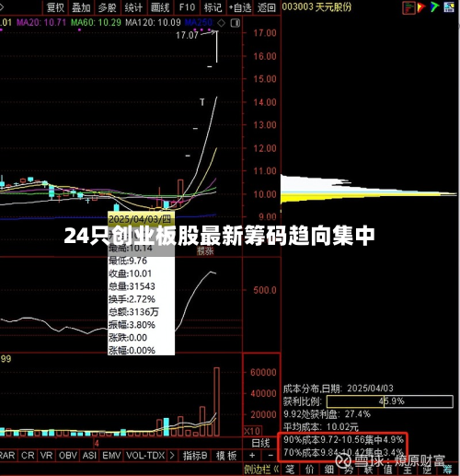The height and width of the screenshot is (476, 460).
Task: Switch to the OBV indicator tab
Action: (x=68, y=455)
